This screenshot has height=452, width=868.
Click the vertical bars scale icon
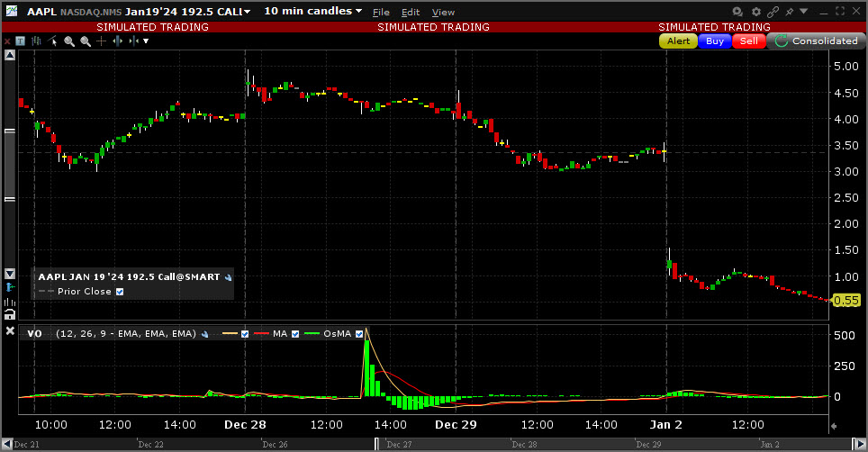click(9, 302)
